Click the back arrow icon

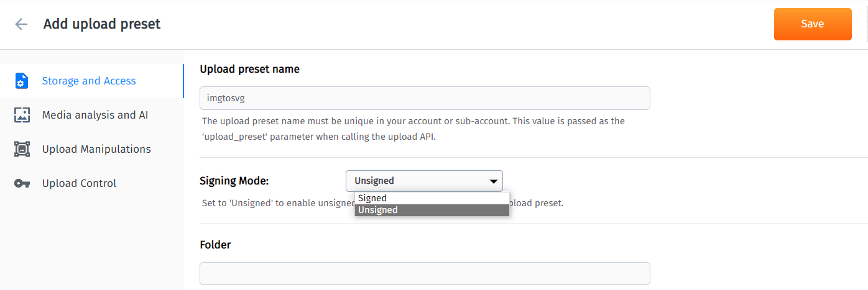tap(22, 24)
